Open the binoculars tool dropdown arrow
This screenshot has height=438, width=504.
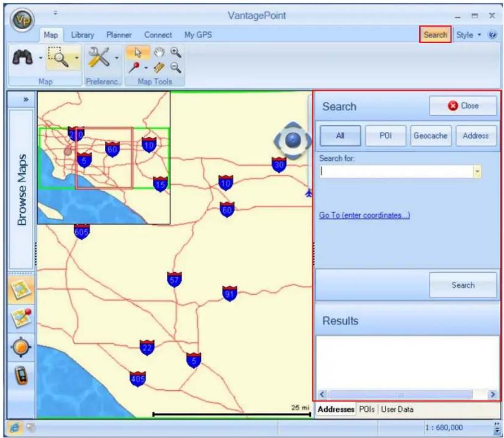tap(41, 58)
